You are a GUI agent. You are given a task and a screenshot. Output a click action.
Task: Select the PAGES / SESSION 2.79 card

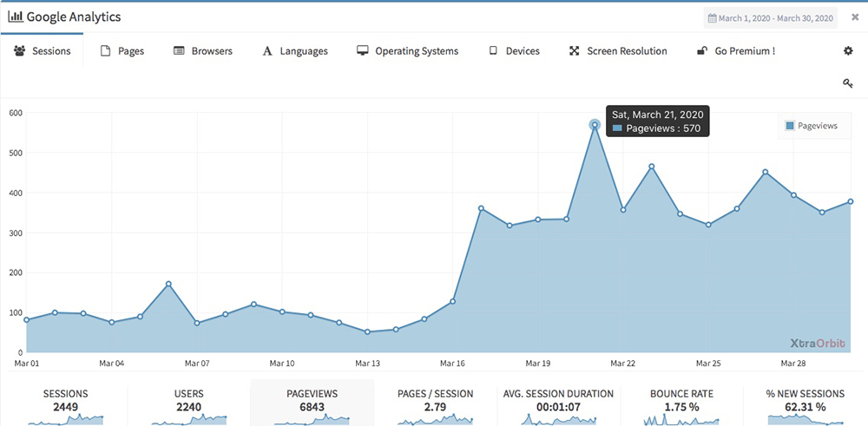click(x=435, y=403)
